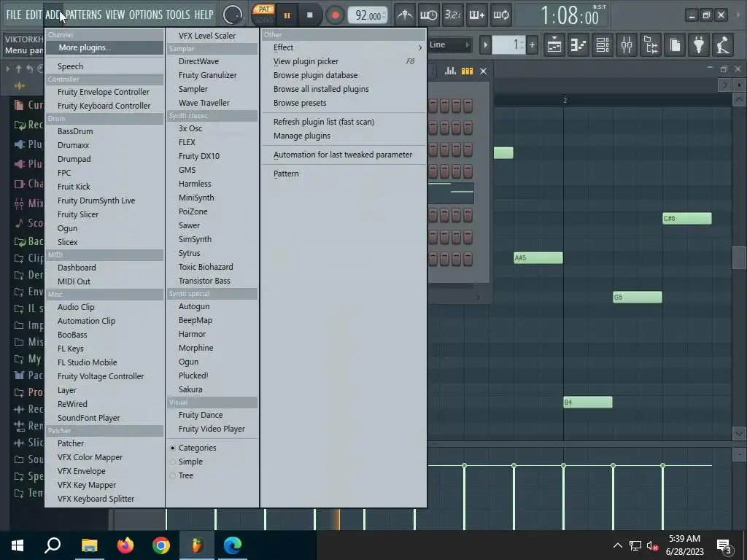Toggle wait for input before playing

pos(428,15)
